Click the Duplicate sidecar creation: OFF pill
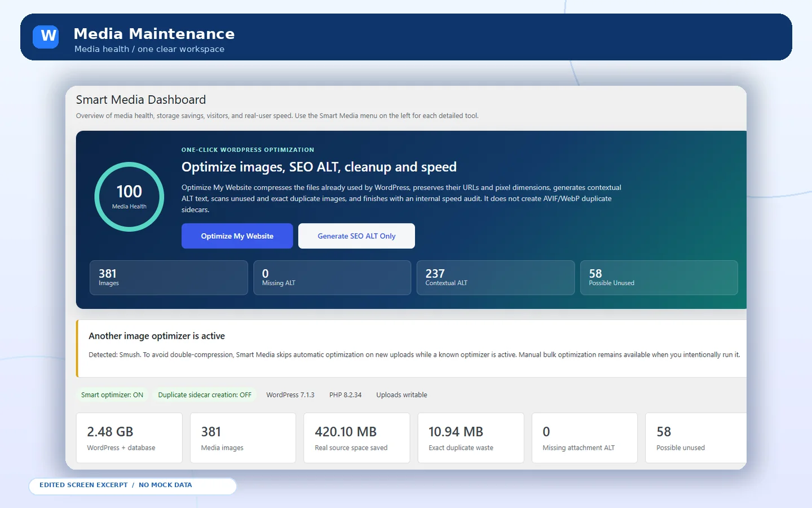Screen dimensions: 812x508 click(x=205, y=395)
